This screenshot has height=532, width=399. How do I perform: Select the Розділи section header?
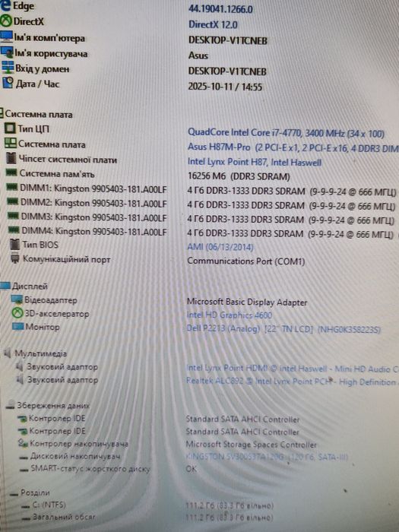pos(35,492)
